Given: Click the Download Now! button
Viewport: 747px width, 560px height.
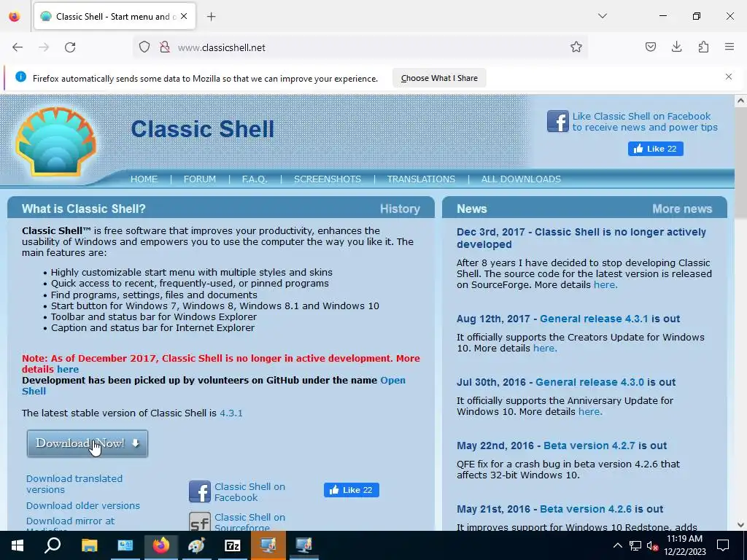Looking at the screenshot, I should click(88, 443).
